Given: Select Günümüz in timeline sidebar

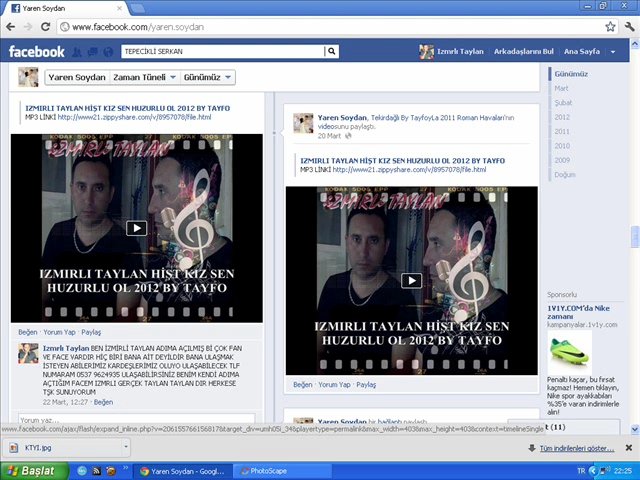Looking at the screenshot, I should click(x=571, y=74).
